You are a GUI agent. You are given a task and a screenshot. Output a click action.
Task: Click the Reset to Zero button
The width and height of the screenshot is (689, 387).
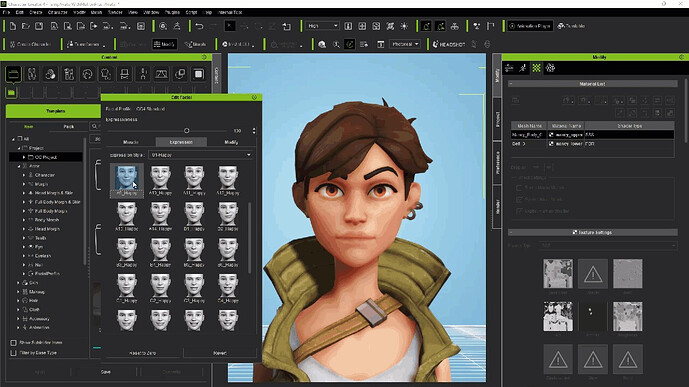pos(142,353)
